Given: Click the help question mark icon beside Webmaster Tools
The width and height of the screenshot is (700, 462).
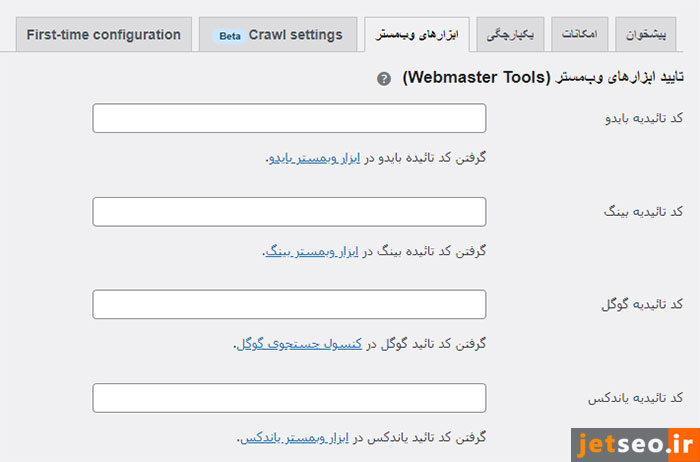Looking at the screenshot, I should click(384, 78).
